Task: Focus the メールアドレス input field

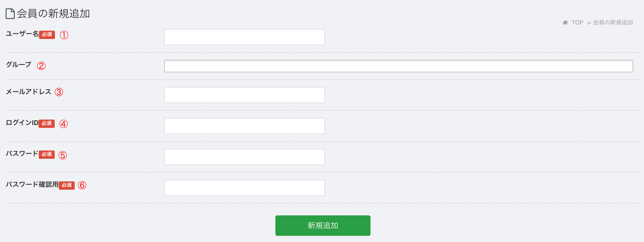Action: pyautogui.click(x=244, y=95)
